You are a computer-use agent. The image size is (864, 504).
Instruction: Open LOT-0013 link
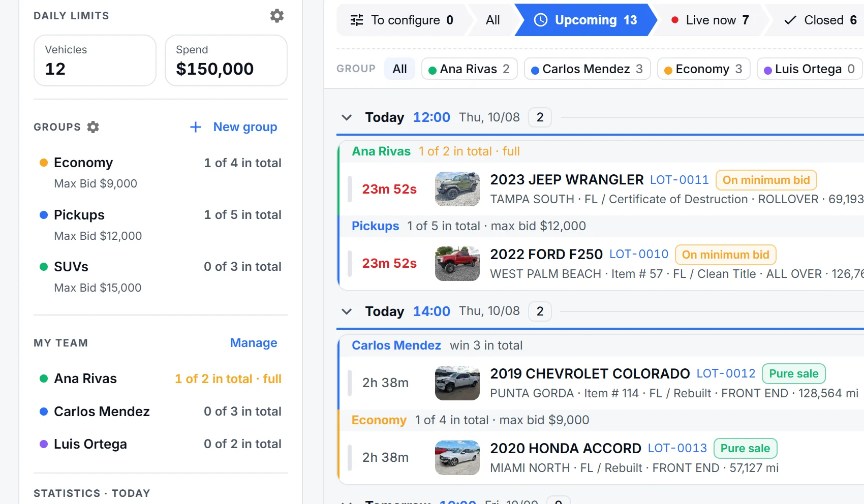tap(677, 449)
